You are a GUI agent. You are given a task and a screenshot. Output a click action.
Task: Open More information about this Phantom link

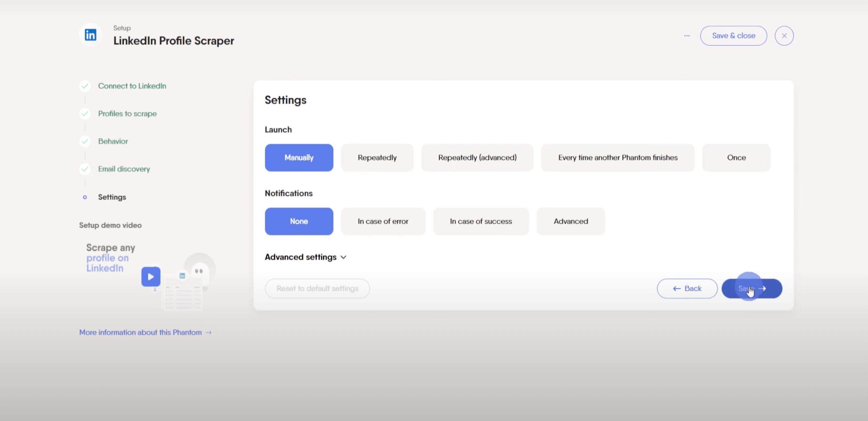click(145, 332)
